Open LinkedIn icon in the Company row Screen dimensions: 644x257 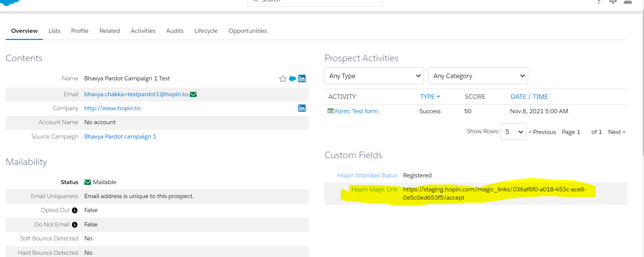(x=302, y=108)
